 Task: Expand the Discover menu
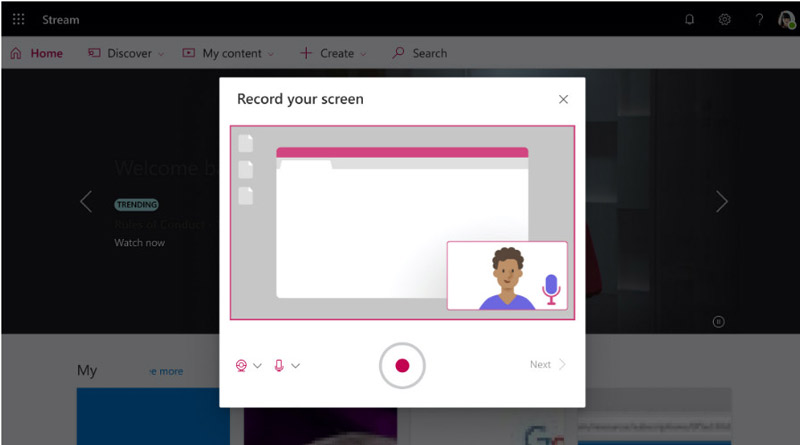pyautogui.click(x=126, y=53)
